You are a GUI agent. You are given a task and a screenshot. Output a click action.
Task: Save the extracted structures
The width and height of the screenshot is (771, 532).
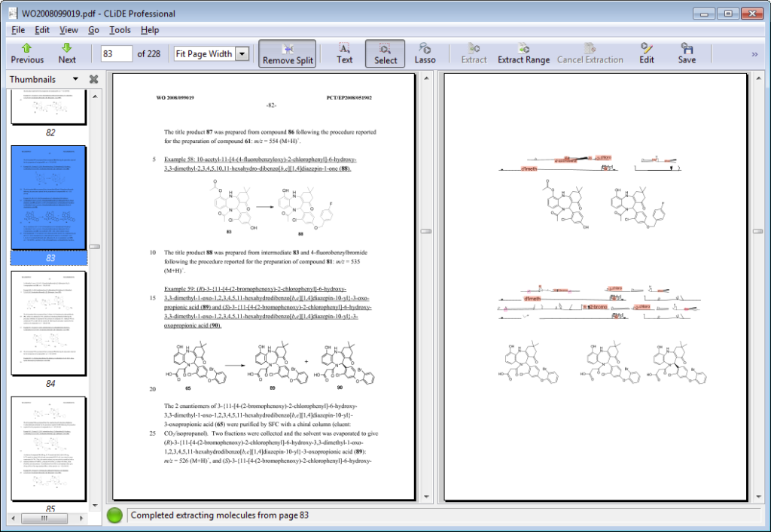687,53
